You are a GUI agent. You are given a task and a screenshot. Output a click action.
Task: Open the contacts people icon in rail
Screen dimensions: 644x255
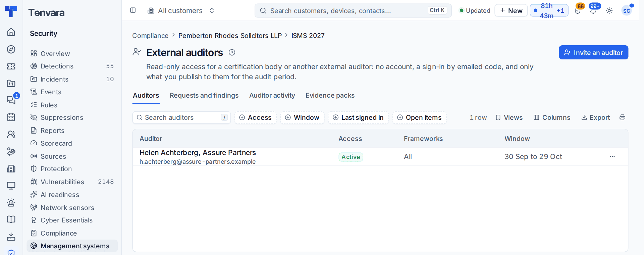(11, 134)
